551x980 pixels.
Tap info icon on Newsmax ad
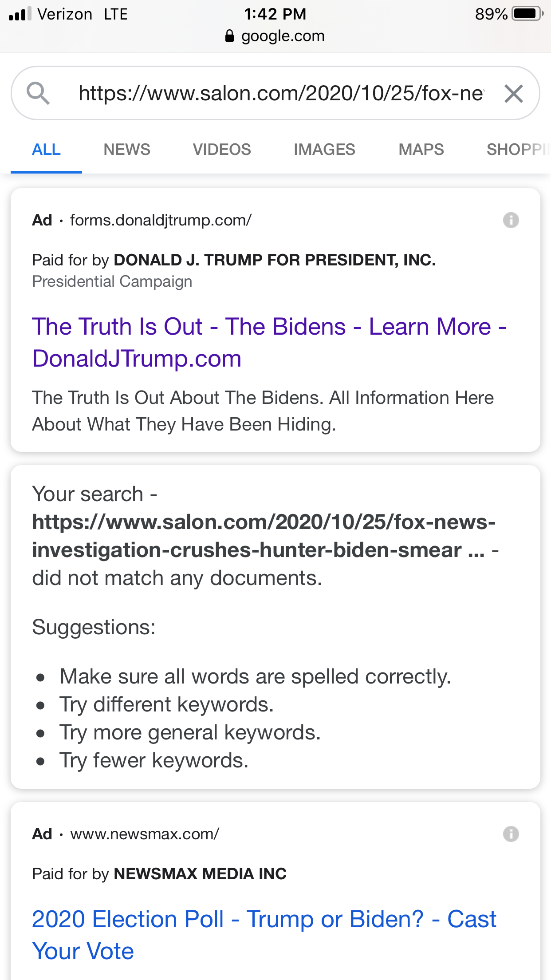511,834
